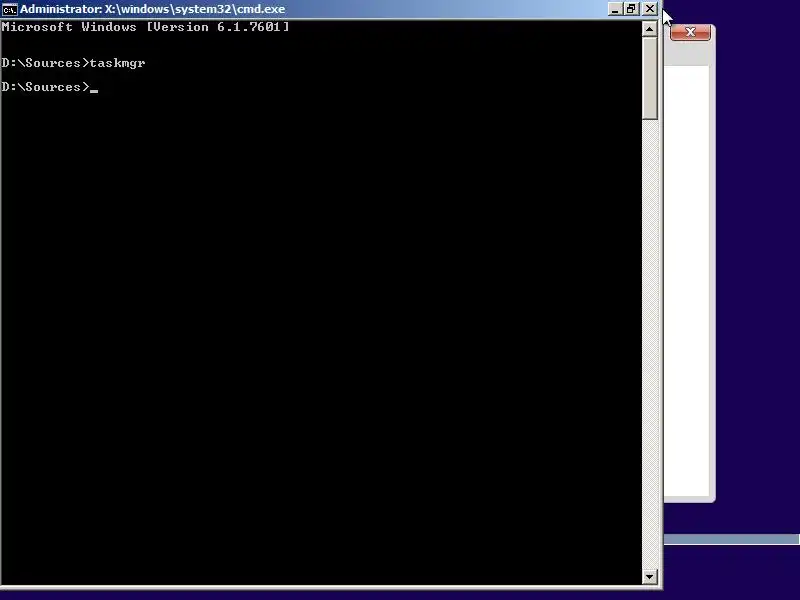Click the 'taskmgr' command text
Image resolution: width=800 pixels, height=600 pixels.
[117, 63]
